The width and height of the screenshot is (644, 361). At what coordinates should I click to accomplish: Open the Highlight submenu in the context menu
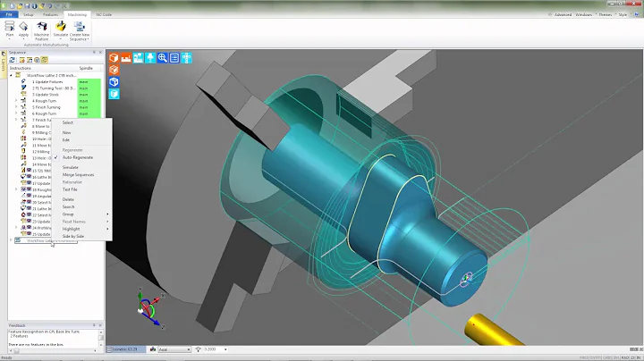(x=82, y=229)
